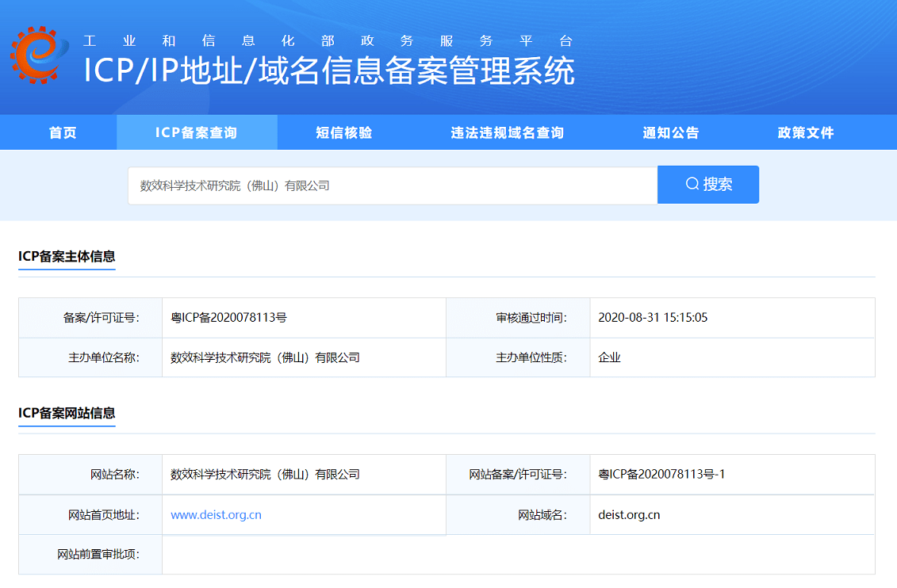Go to the 首页 tab
The height and width of the screenshot is (588, 897).
(x=63, y=132)
